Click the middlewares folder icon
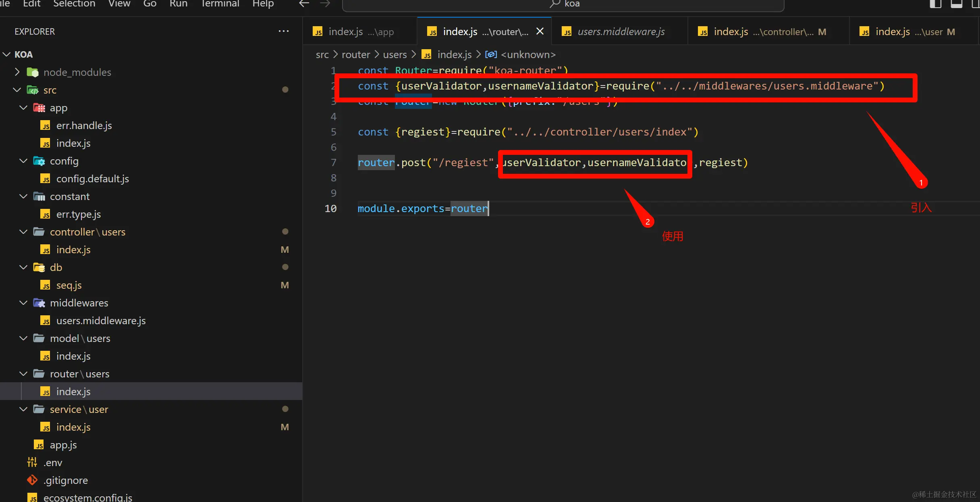This screenshot has height=502, width=980. pyautogui.click(x=39, y=303)
